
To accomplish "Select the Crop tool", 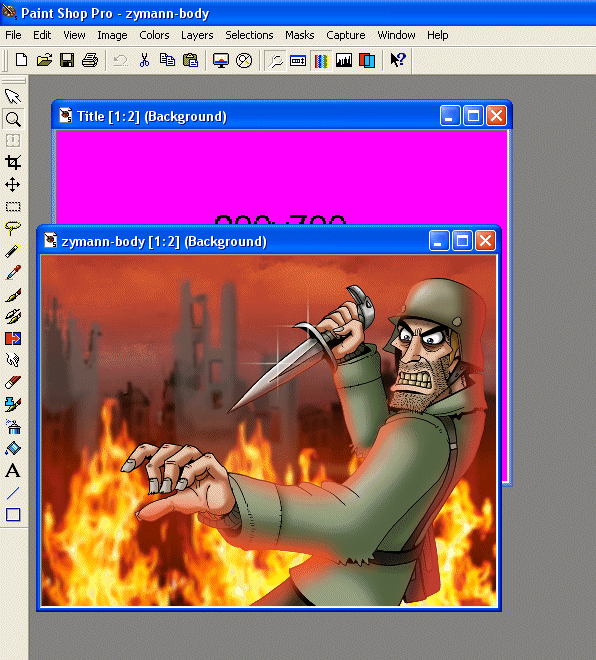I will tap(13, 162).
